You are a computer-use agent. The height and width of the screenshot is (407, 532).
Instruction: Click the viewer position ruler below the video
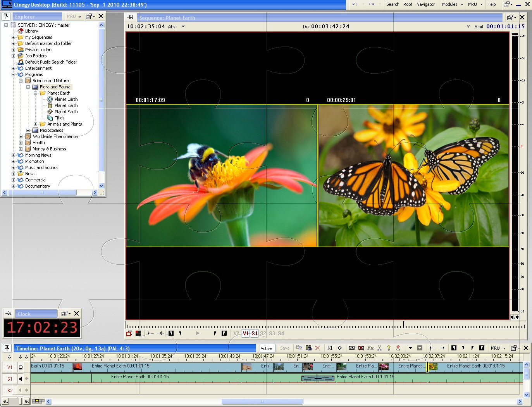(x=325, y=326)
